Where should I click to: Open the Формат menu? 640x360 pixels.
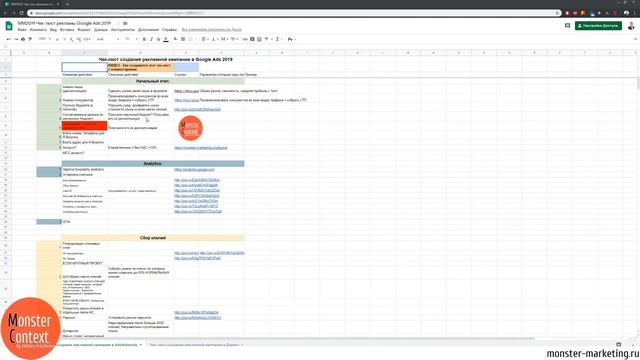pyautogui.click(x=84, y=30)
